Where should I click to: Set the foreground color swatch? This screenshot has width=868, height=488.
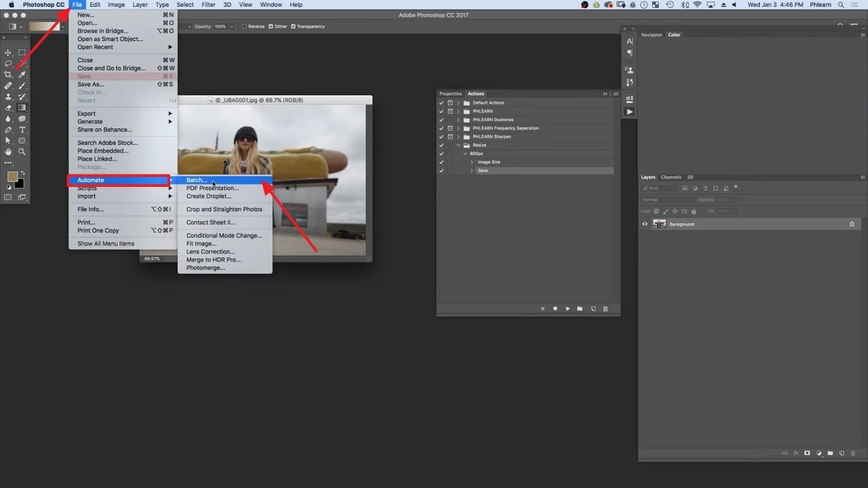11,177
